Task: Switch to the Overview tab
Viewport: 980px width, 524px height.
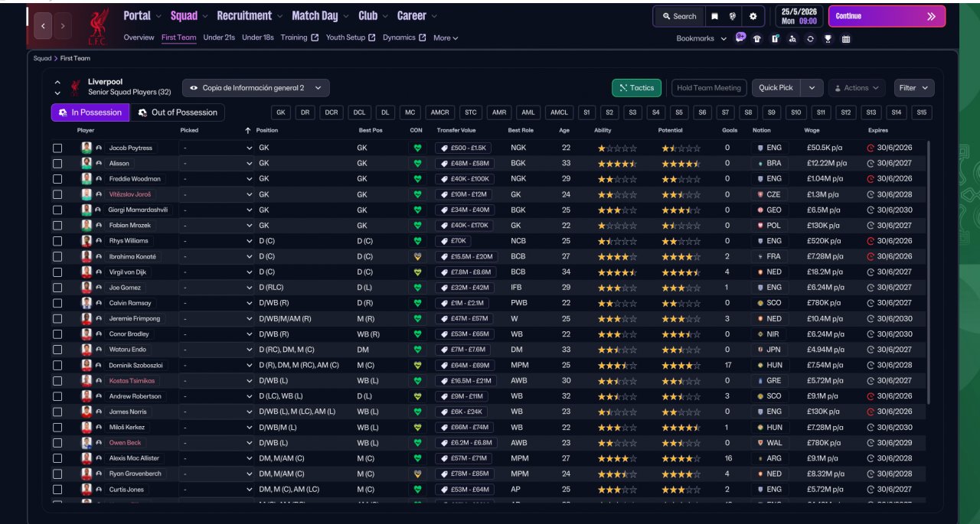Action: (x=139, y=37)
